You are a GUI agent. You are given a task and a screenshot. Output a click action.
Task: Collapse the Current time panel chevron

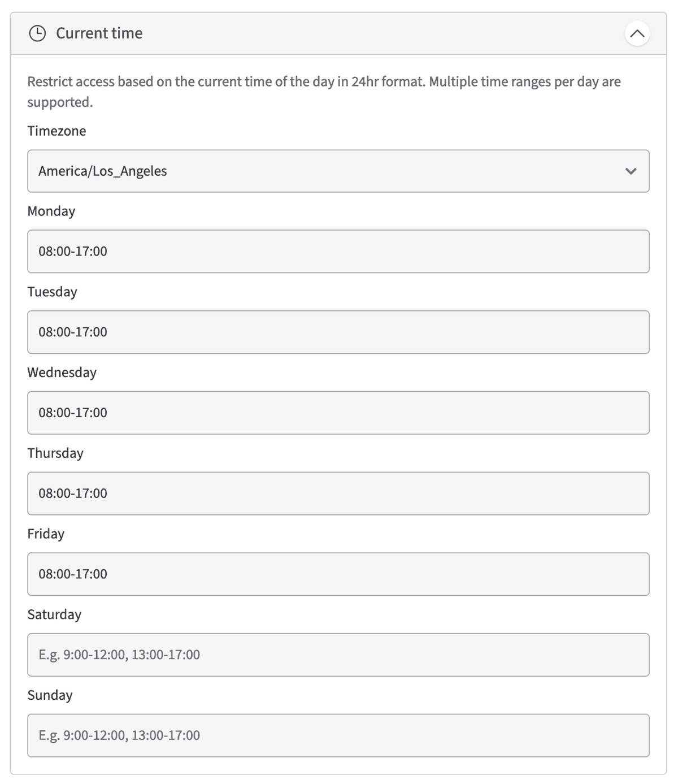point(637,33)
